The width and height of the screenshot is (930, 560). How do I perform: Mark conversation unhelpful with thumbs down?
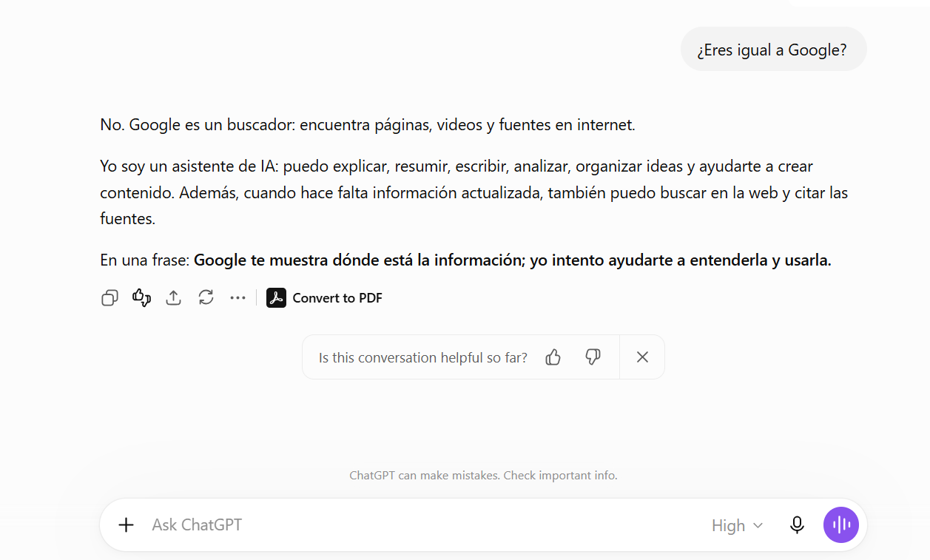[593, 357]
